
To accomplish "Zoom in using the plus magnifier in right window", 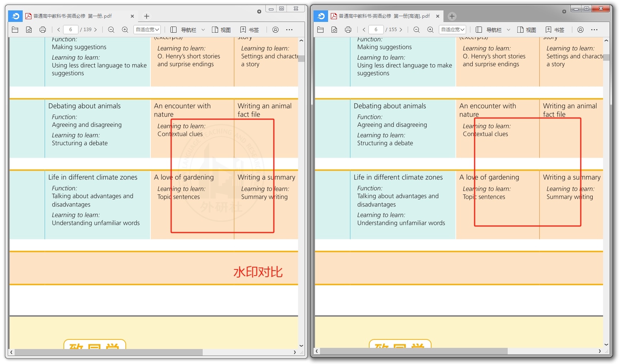I will (430, 30).
